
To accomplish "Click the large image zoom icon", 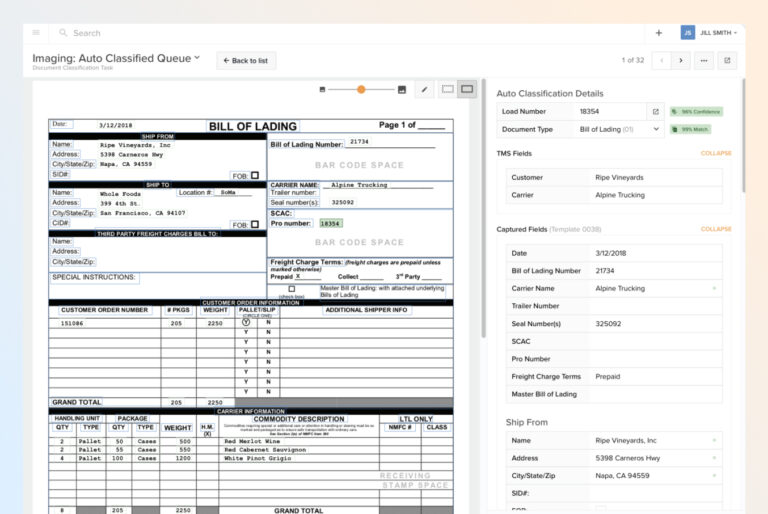I will (402, 90).
